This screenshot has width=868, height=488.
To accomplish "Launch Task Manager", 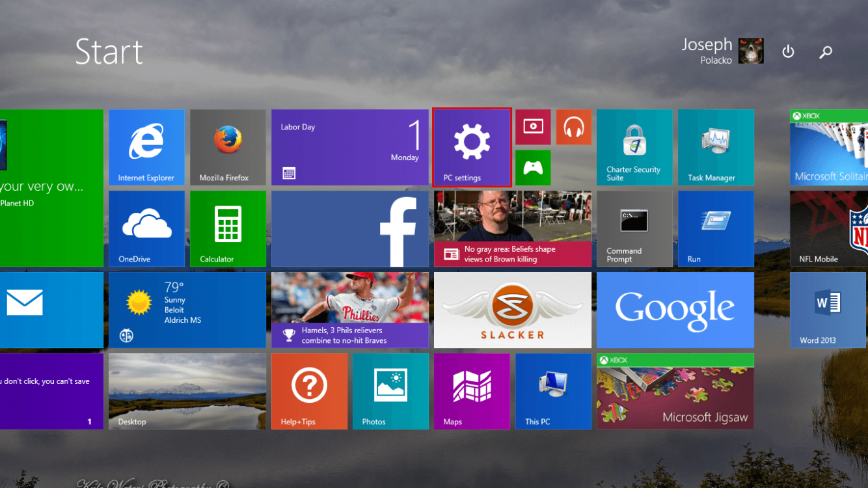I will 716,147.
